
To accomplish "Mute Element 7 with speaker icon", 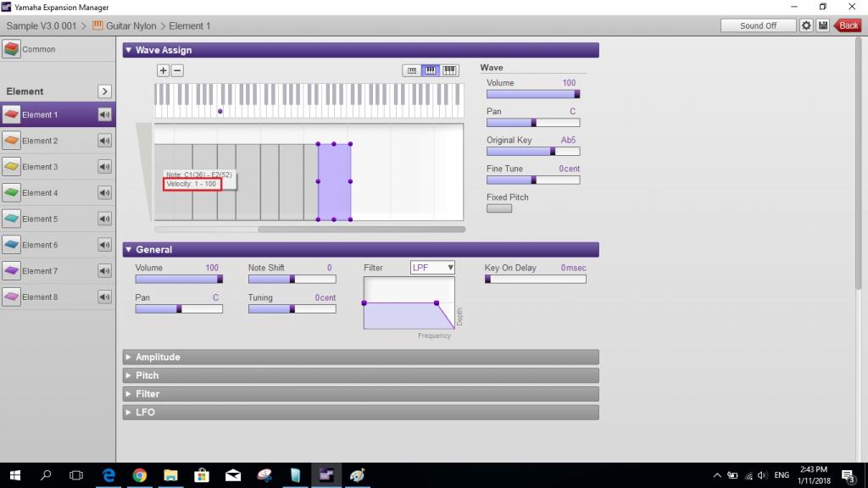I will click(x=104, y=270).
